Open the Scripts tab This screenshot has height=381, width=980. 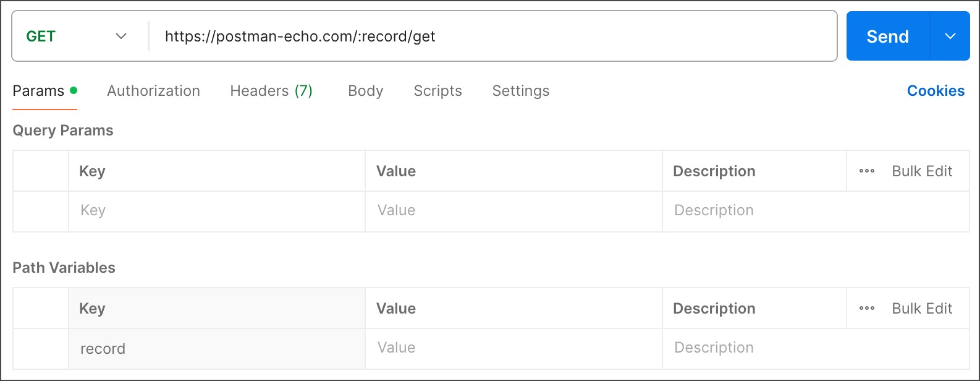point(437,91)
